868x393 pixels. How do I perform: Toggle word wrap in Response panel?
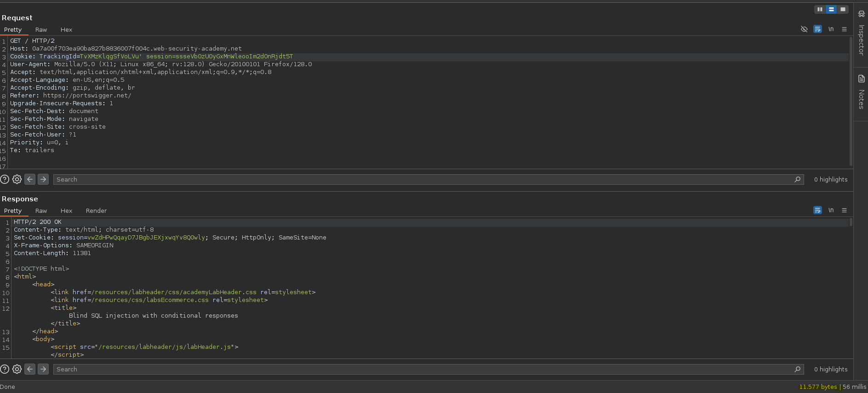pos(817,210)
